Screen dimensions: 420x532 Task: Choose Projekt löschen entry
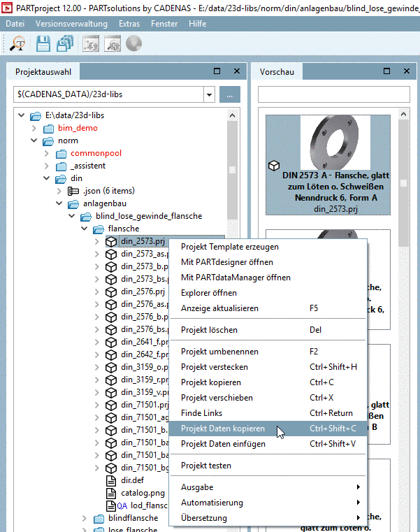tap(268, 330)
